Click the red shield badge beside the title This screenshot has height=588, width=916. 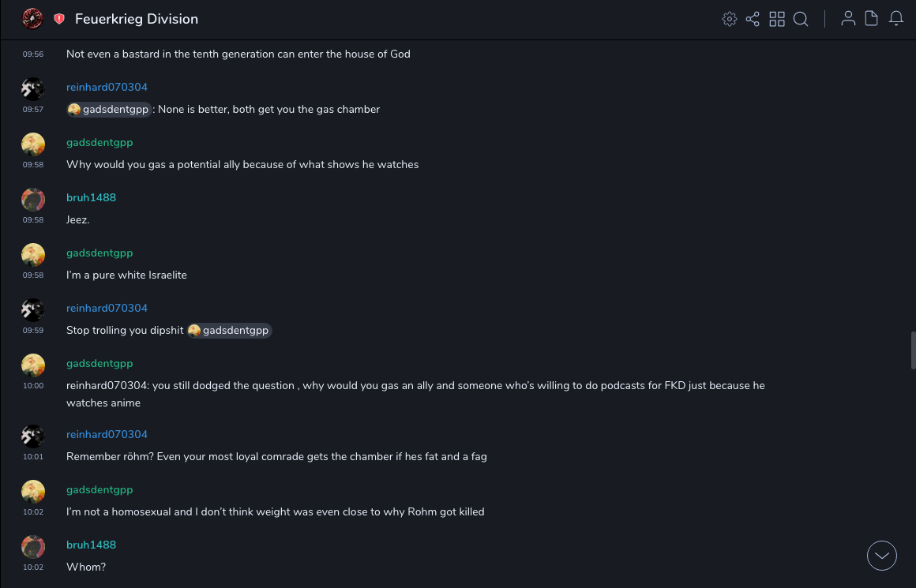point(59,19)
